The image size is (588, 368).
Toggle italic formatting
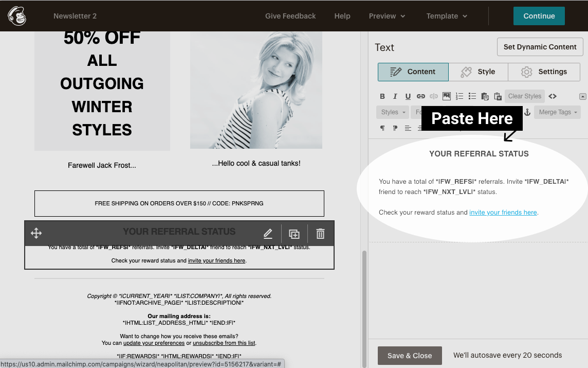(x=395, y=96)
